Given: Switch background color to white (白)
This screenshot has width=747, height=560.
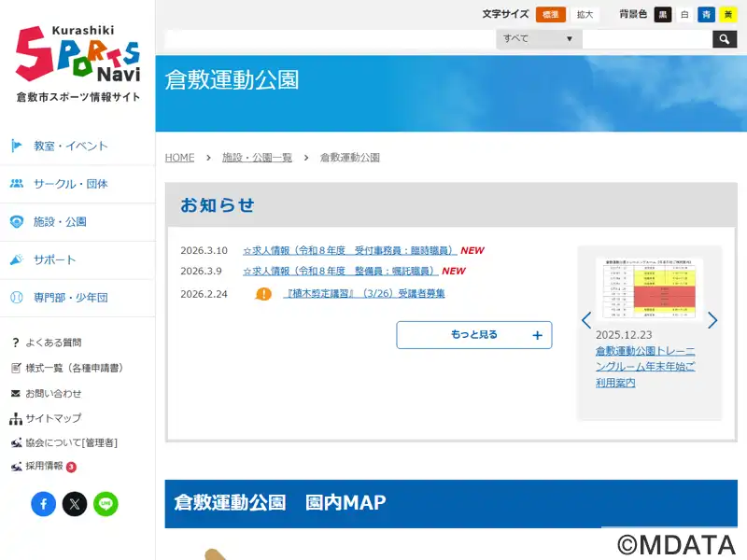Looking at the screenshot, I should [x=684, y=15].
